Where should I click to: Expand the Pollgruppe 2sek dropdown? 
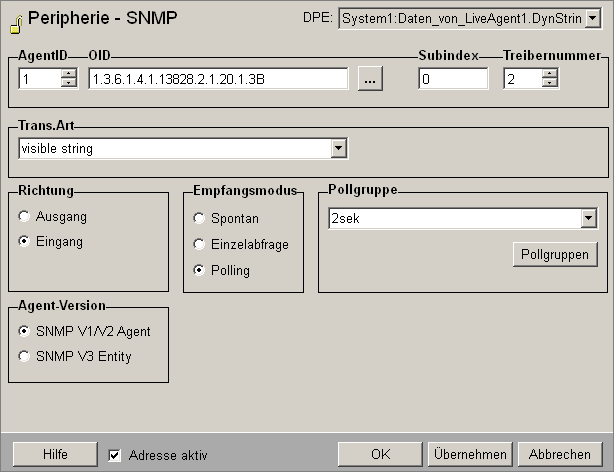point(588,219)
